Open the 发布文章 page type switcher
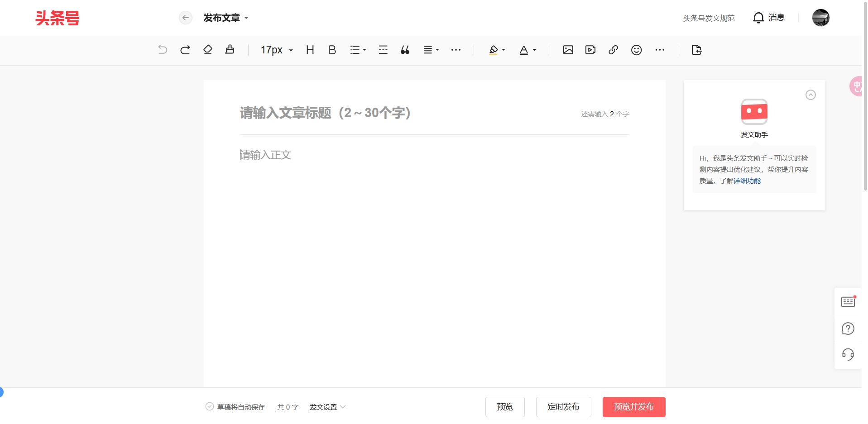The height and width of the screenshot is (424, 868). [225, 18]
